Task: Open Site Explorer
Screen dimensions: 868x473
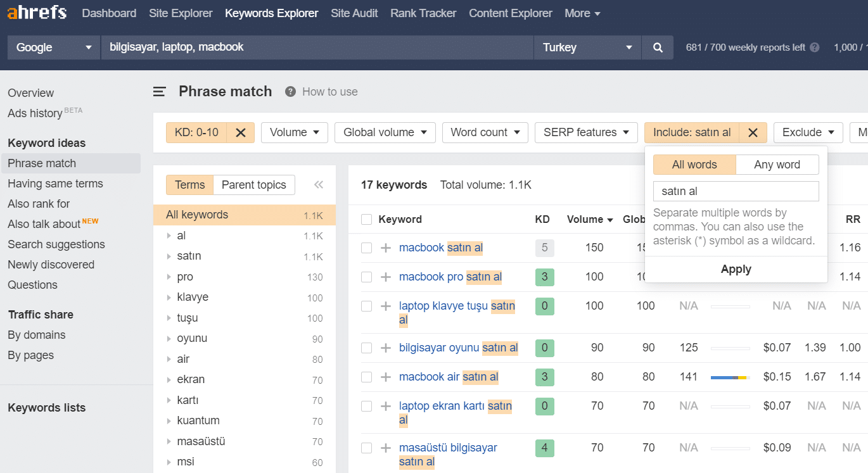Action: 181,13
